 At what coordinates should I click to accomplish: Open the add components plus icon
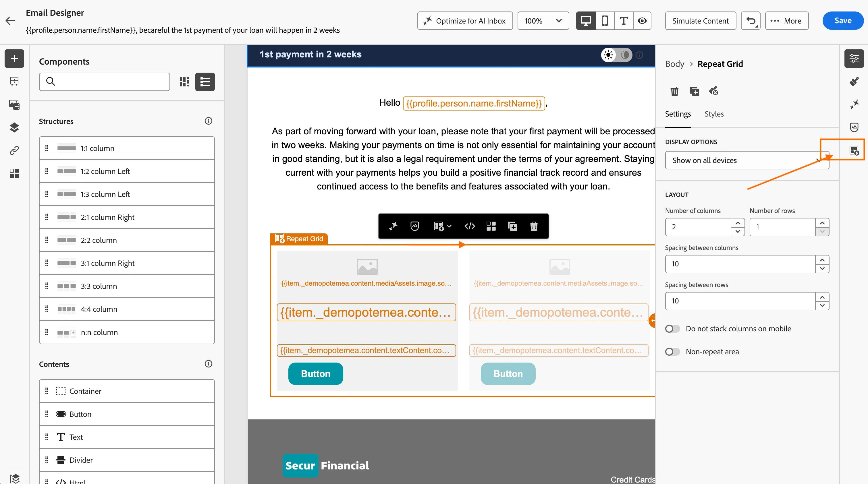coord(14,59)
